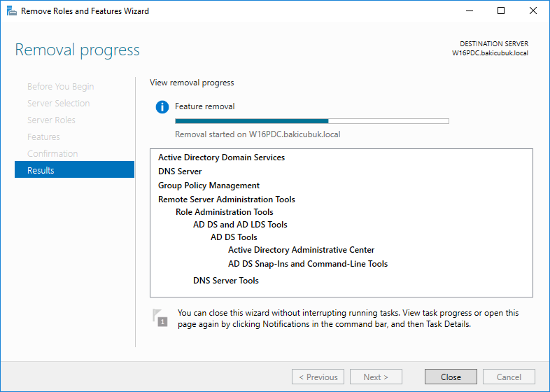The height and width of the screenshot is (392, 550).
Task: Click the View removal progress heading
Action: point(192,83)
